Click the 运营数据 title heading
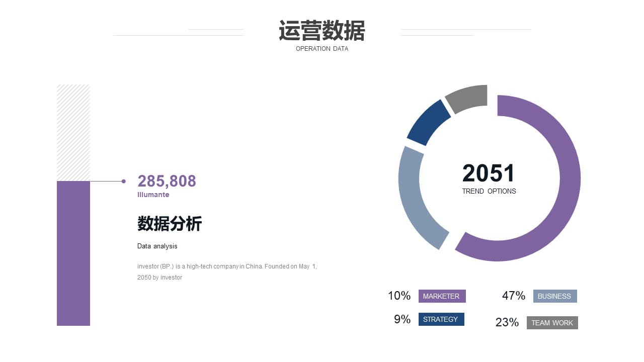The height and width of the screenshot is (362, 644). (322, 31)
